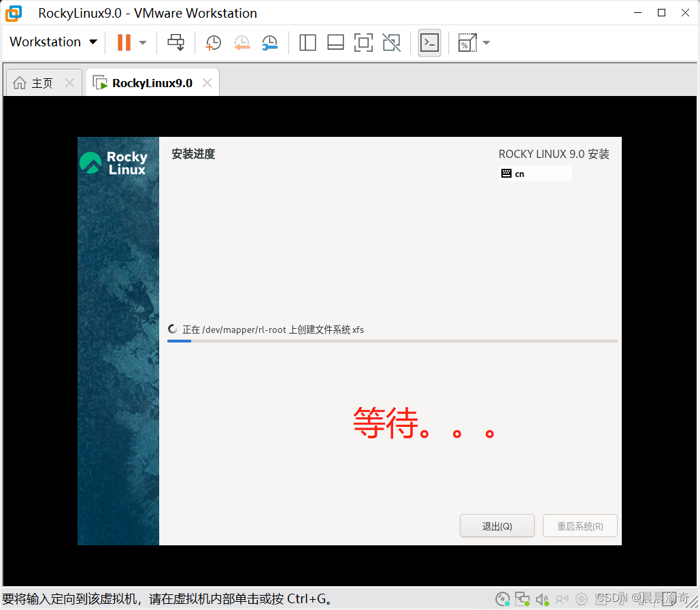700x610 pixels.
Task: Open the Workstation menu
Action: 53,42
